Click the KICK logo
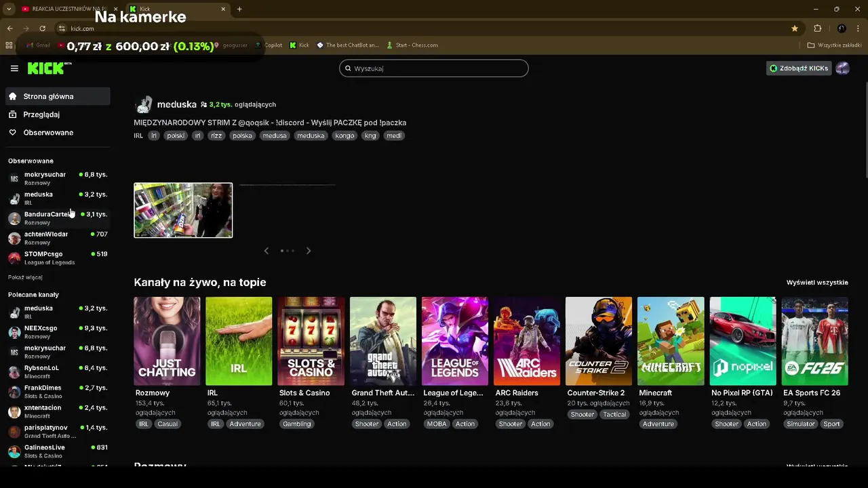This screenshot has height=488, width=868. [x=49, y=68]
